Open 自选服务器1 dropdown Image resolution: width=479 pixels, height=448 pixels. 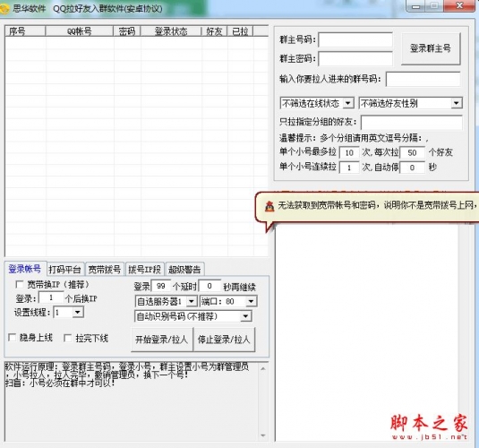point(192,302)
